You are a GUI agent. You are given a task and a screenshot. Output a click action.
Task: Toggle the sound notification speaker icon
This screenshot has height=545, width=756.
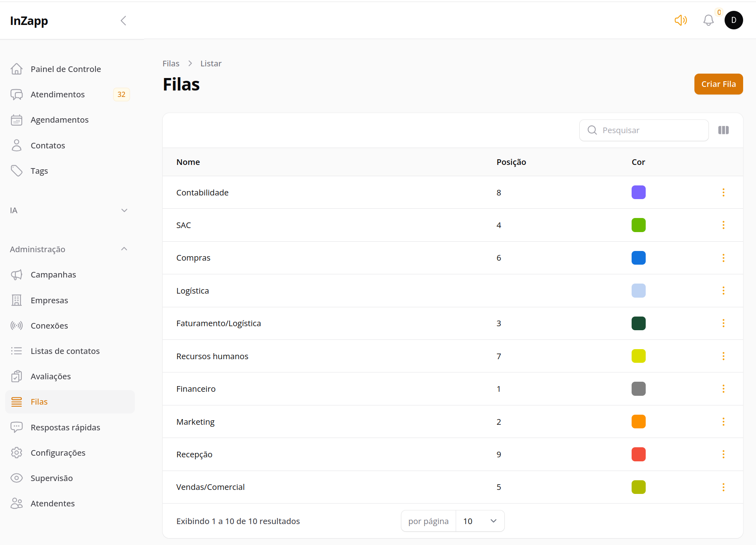680,20
